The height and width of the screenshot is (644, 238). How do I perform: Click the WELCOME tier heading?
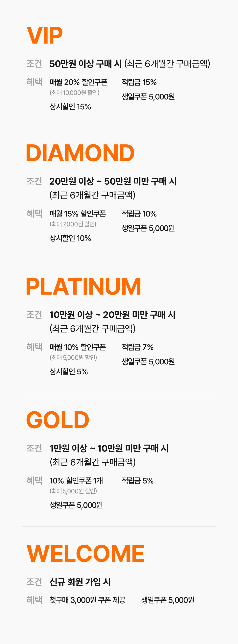point(85,554)
